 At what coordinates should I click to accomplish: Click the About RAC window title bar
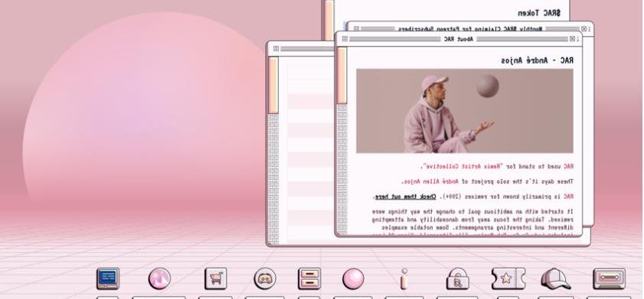pyautogui.click(x=459, y=39)
